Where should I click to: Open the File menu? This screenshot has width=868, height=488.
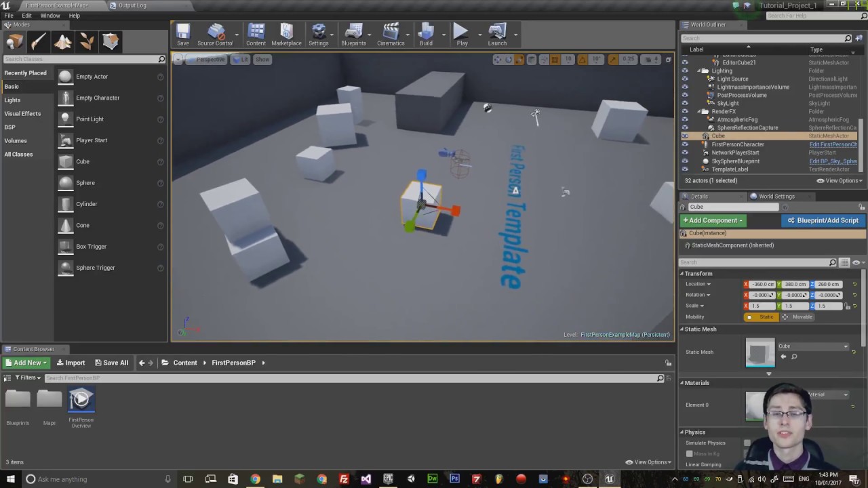coord(9,16)
